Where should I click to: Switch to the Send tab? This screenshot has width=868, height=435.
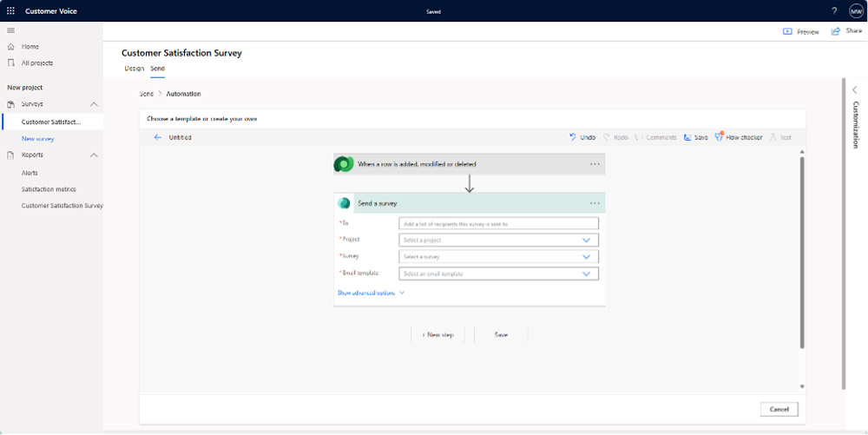pyautogui.click(x=157, y=69)
